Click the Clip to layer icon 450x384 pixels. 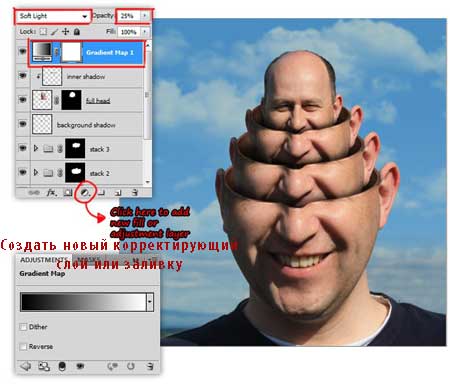coord(62,366)
